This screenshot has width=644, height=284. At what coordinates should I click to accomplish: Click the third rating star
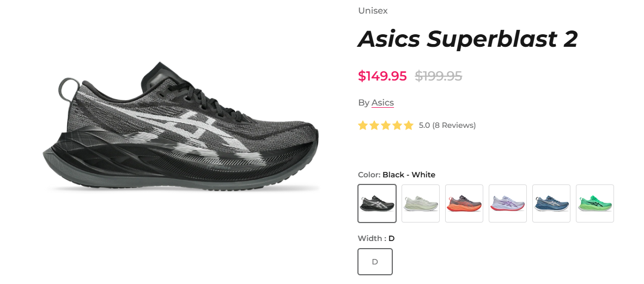click(386, 126)
